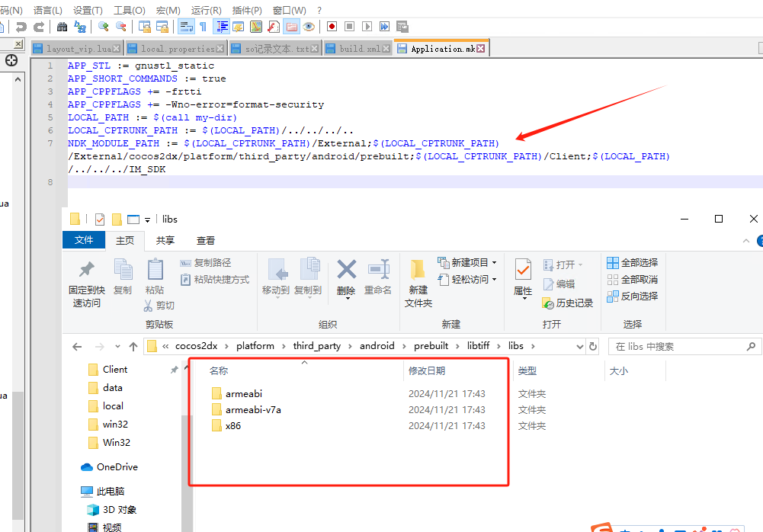
Task: Click 全部选择 in the ribbon
Action: pos(632,263)
